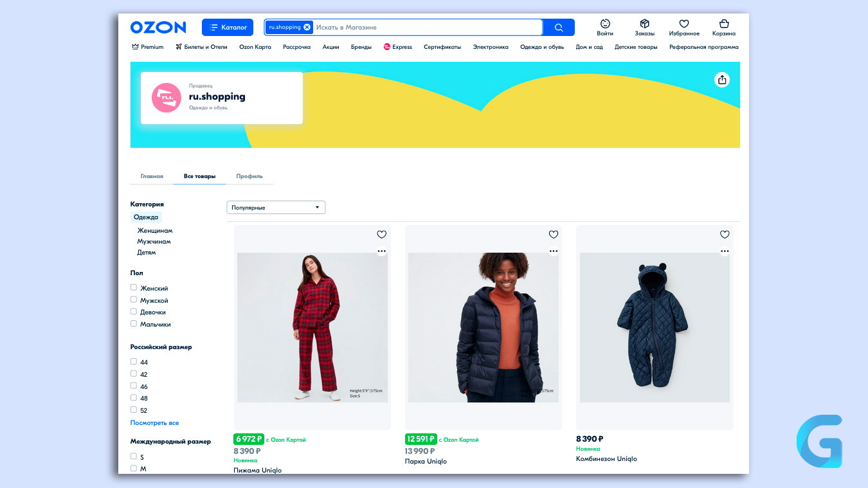Open the navy parka product image
This screenshot has width=868, height=488.
pyautogui.click(x=484, y=327)
